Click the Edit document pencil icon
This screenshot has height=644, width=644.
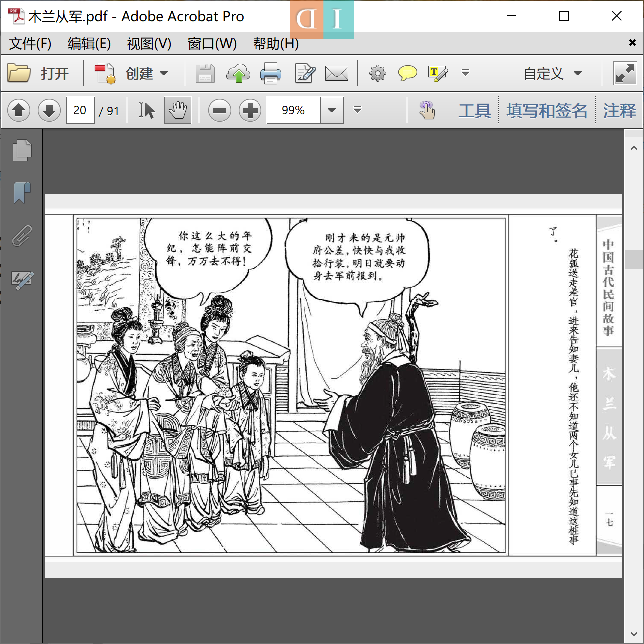[305, 74]
